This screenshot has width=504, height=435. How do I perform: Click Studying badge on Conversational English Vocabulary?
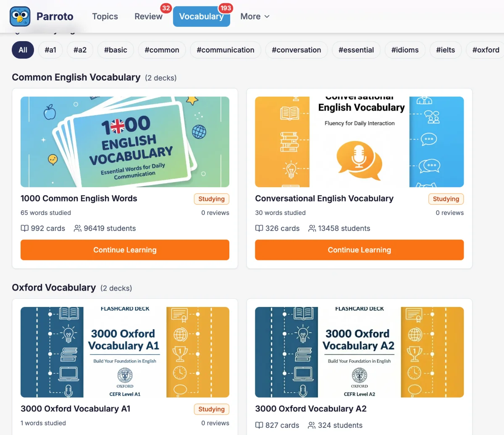click(446, 199)
